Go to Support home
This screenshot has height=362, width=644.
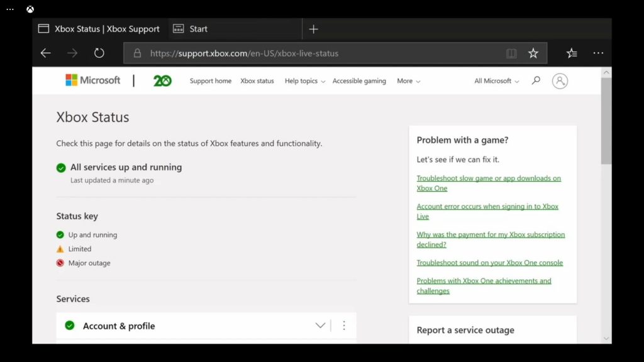pos(211,81)
